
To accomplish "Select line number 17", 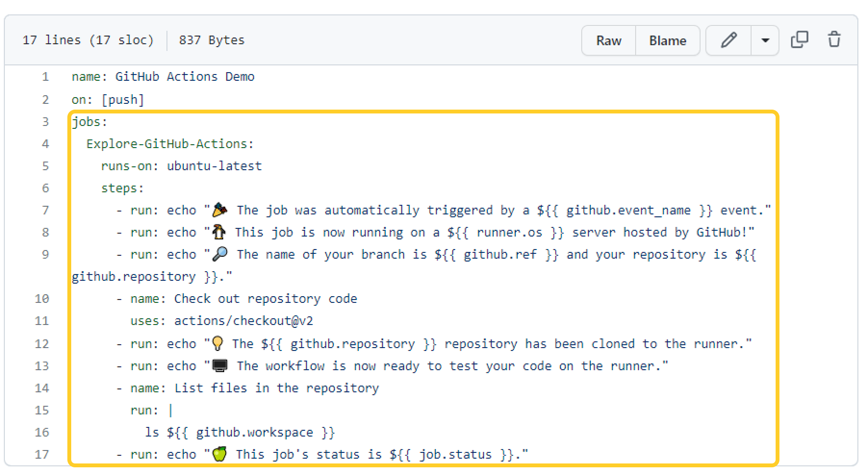I will point(42,454).
